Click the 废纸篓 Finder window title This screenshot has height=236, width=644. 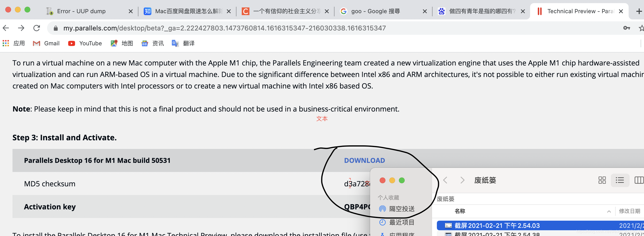coord(485,180)
